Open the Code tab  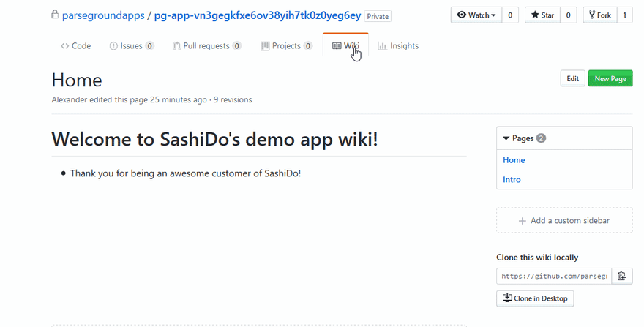75,45
